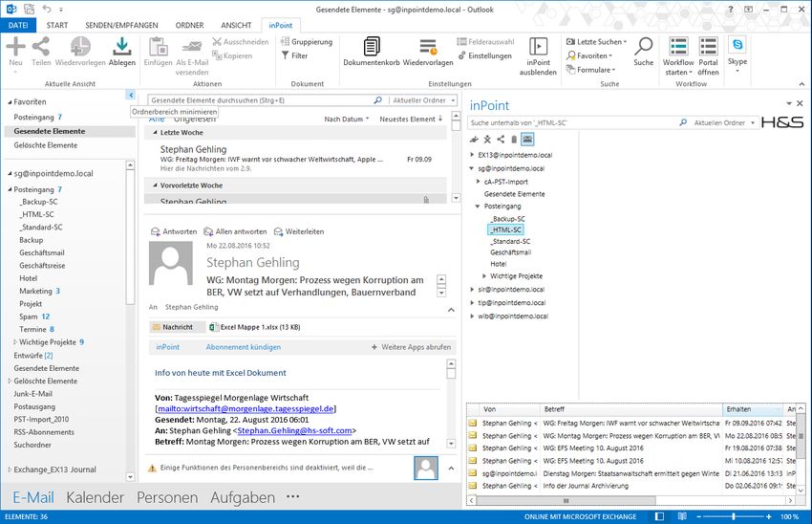This screenshot has width=812, height=524.
Task: Select the inPoint ribbon tab
Action: click(x=280, y=25)
